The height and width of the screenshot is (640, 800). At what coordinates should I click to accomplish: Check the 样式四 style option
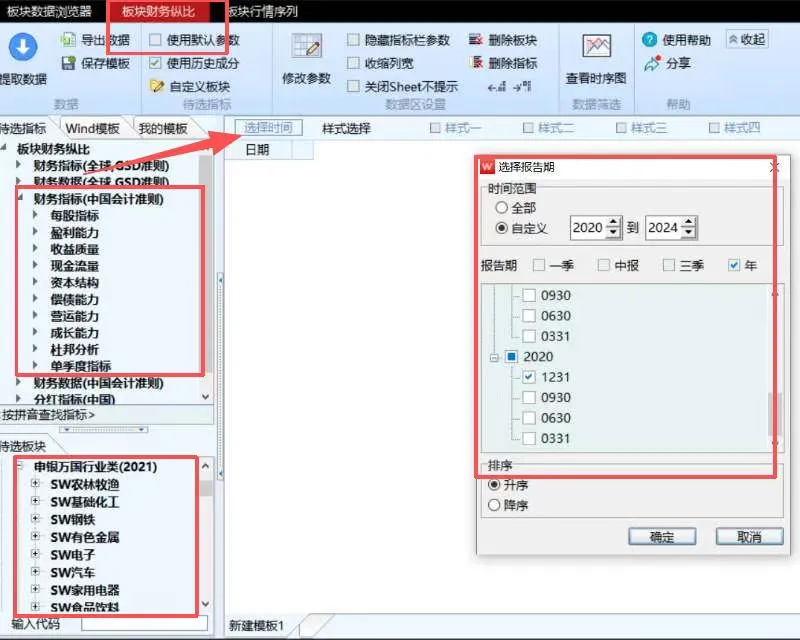(x=715, y=128)
